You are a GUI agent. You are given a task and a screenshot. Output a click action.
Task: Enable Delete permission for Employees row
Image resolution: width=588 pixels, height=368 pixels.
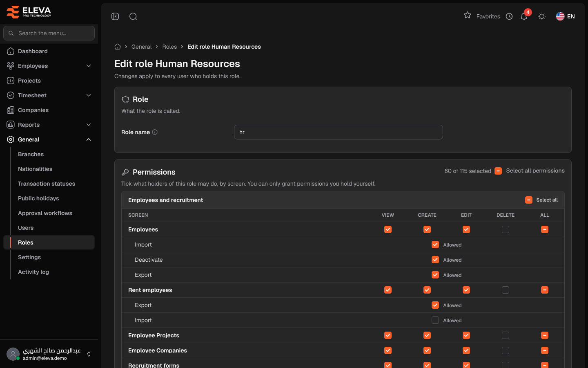(506, 229)
